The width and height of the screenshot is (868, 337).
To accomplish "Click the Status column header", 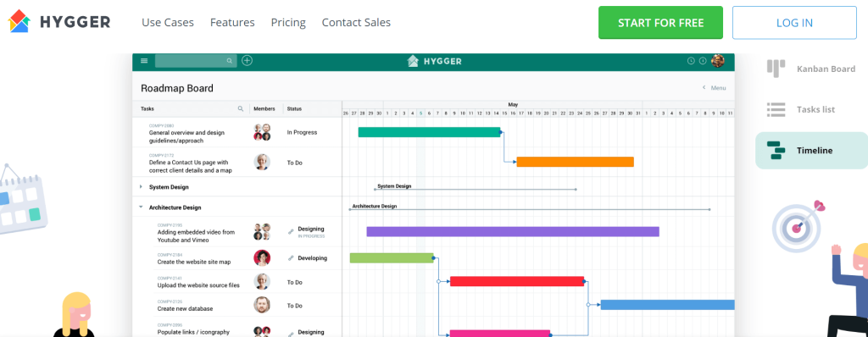I will click(x=294, y=109).
